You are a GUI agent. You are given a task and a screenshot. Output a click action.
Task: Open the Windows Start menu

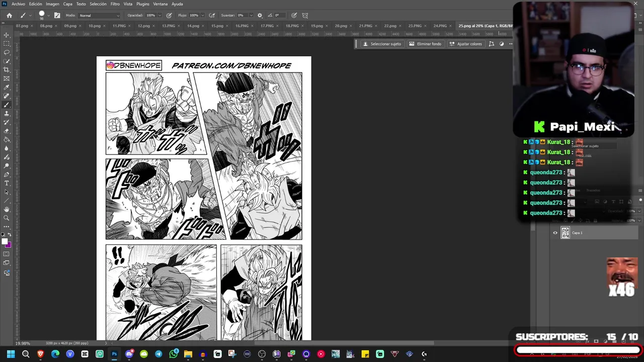[11, 354]
